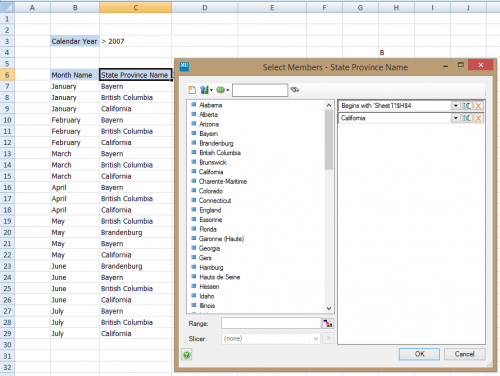
Task: Select Charente-Maritime in the member list
Action: [223, 182]
